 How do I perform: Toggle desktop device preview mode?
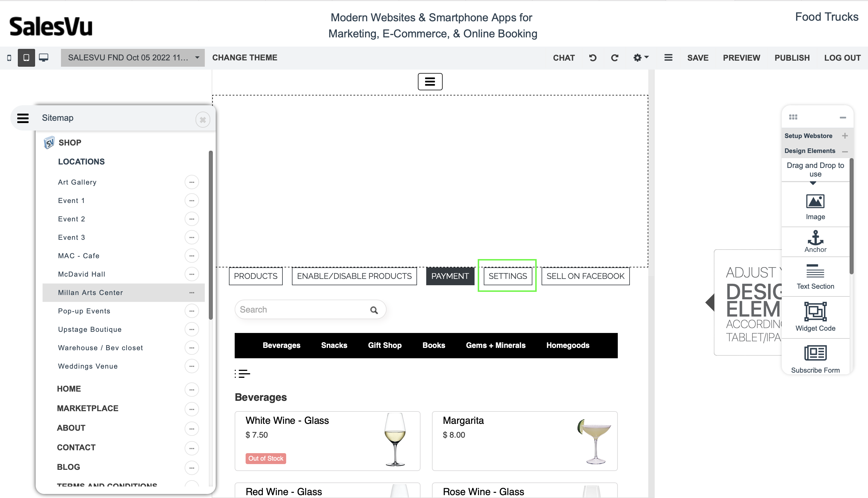coord(44,58)
